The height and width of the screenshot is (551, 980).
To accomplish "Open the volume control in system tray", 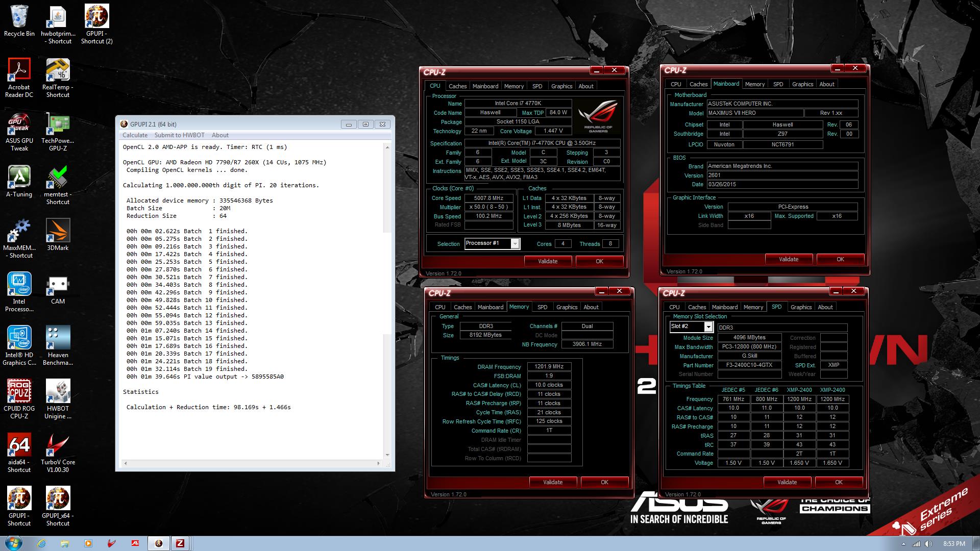I will pos(928,544).
